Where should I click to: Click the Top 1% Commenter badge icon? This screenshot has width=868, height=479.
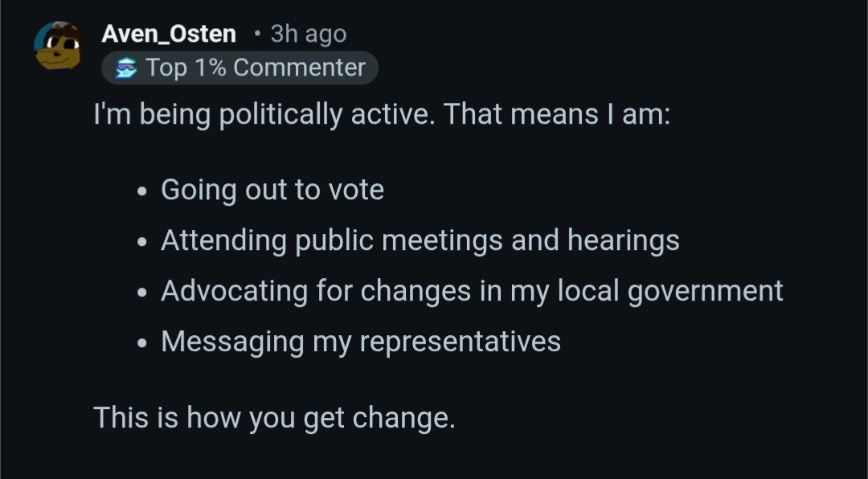coord(126,68)
